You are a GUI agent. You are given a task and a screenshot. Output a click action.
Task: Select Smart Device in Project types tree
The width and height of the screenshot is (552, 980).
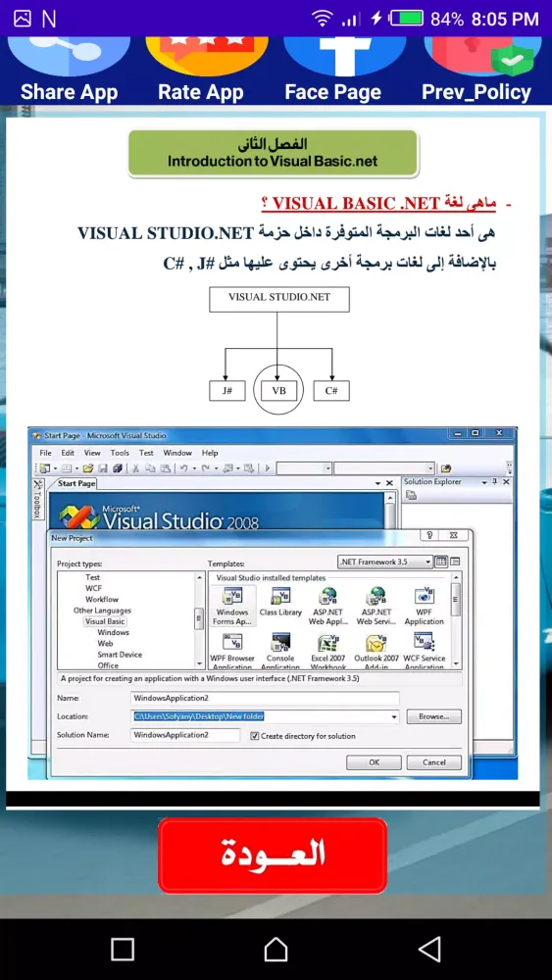click(x=120, y=655)
